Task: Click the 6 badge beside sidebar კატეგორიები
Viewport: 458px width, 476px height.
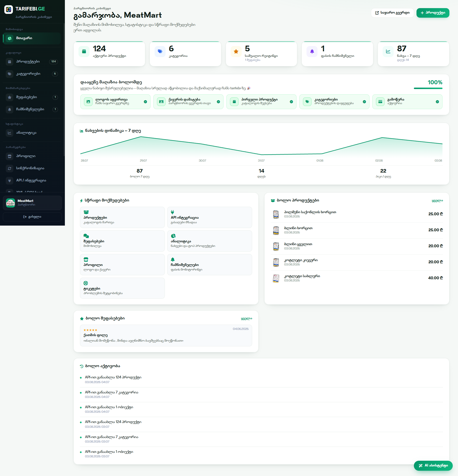Action: (x=55, y=74)
